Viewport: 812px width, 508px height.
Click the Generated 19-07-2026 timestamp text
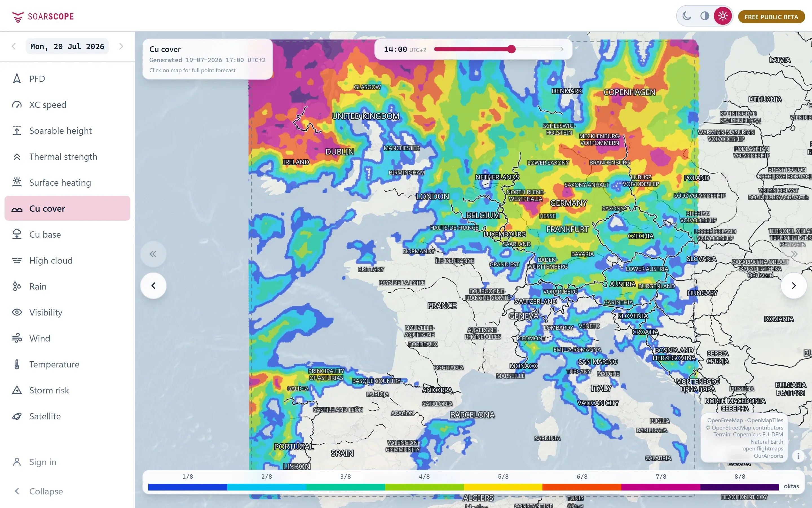(207, 60)
